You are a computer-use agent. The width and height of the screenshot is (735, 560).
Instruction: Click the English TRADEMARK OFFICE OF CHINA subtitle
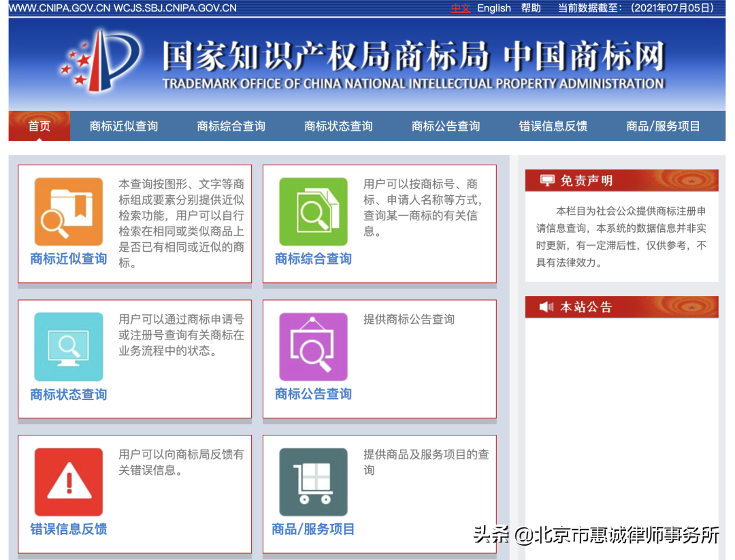click(x=414, y=84)
